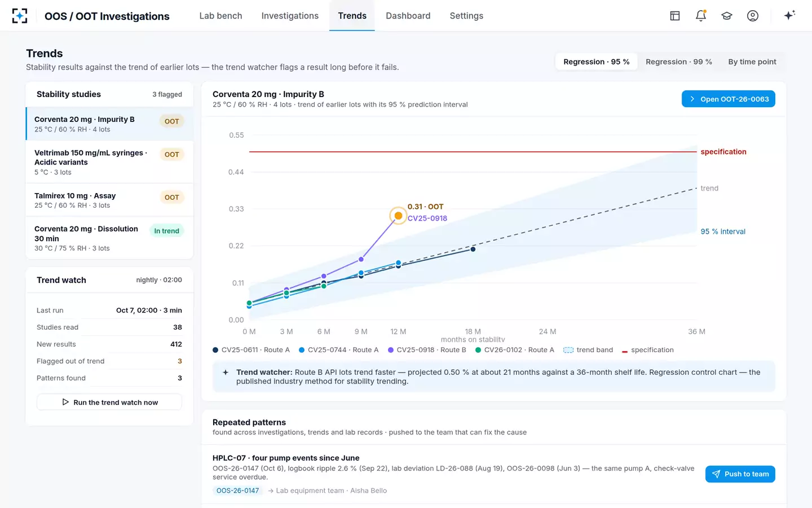Open the user account profile icon
This screenshot has height=508, width=812.
click(x=753, y=16)
